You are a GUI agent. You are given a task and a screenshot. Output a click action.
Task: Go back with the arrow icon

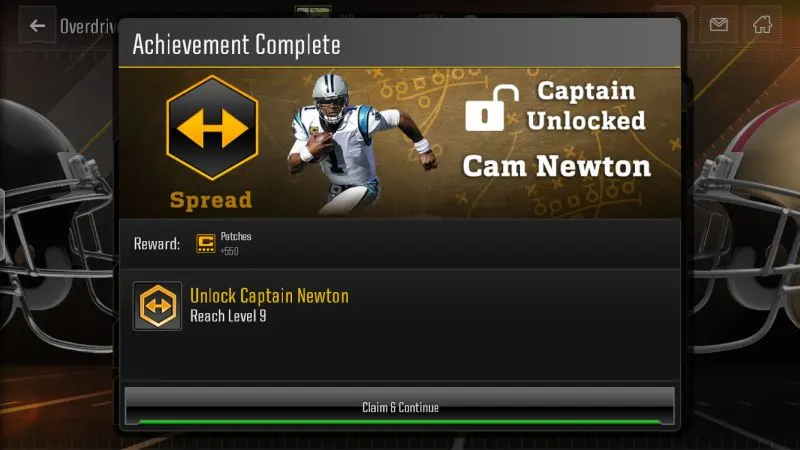tap(37, 26)
